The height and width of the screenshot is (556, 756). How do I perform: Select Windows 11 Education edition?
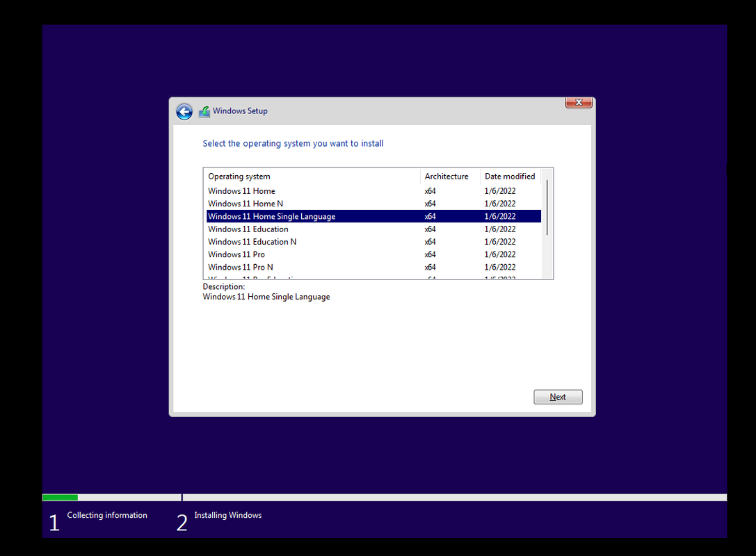pos(373,229)
